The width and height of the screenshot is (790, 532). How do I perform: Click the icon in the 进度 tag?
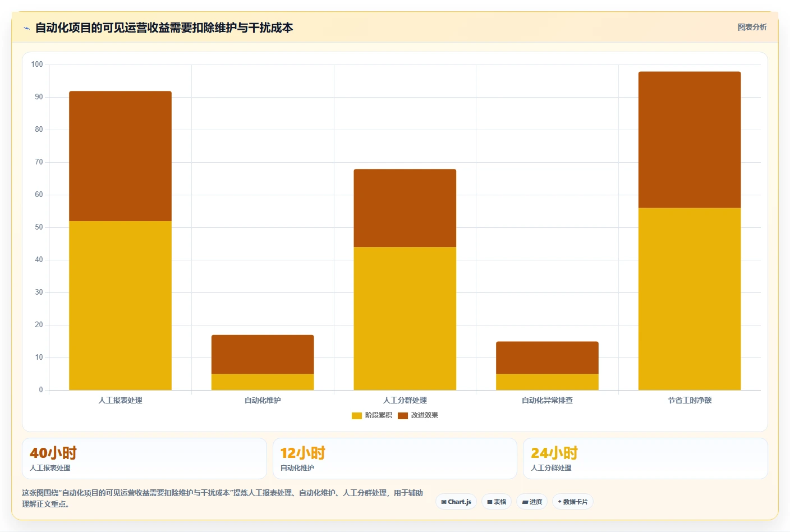(525, 502)
